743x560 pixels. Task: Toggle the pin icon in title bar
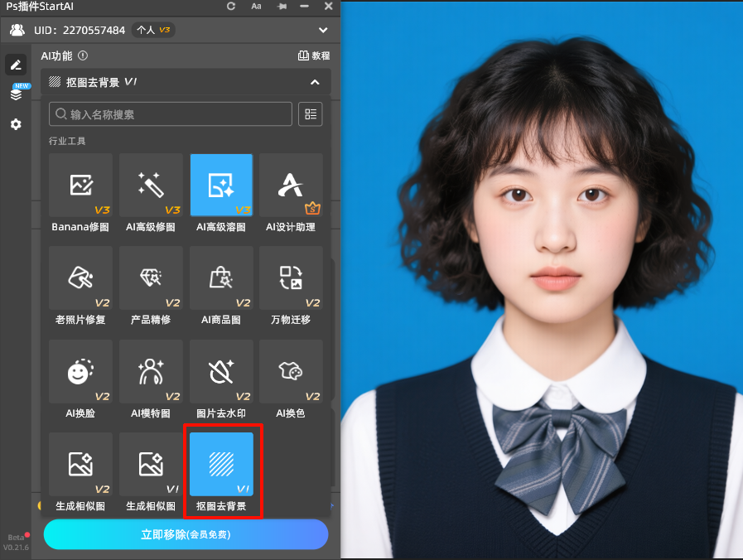[282, 7]
